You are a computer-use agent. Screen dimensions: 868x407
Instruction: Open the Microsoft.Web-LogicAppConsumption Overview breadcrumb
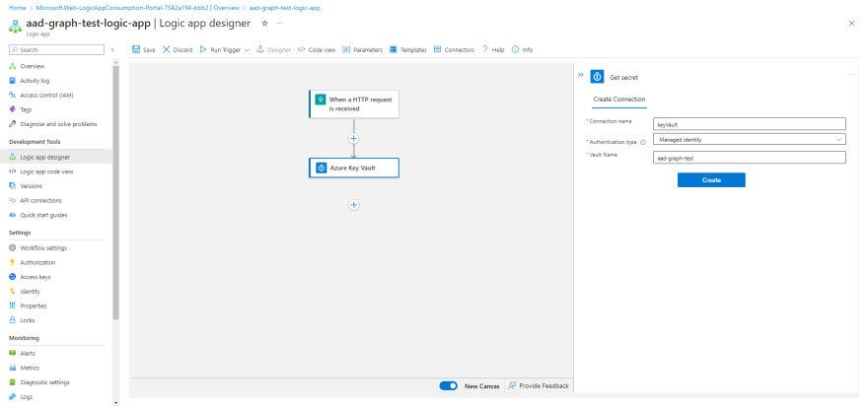click(x=137, y=8)
